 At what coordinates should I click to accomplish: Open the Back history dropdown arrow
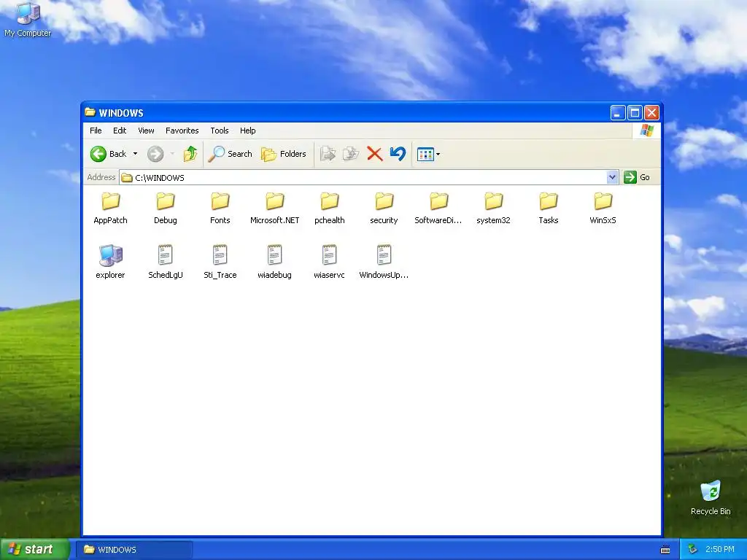pos(135,154)
